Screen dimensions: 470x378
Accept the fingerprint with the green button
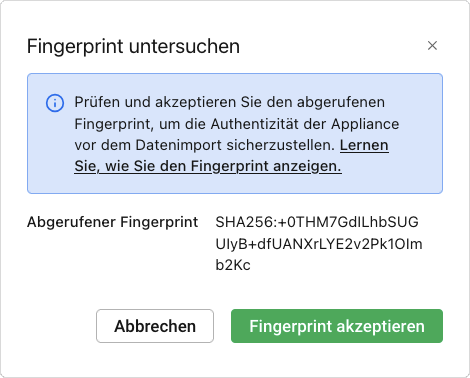click(337, 326)
